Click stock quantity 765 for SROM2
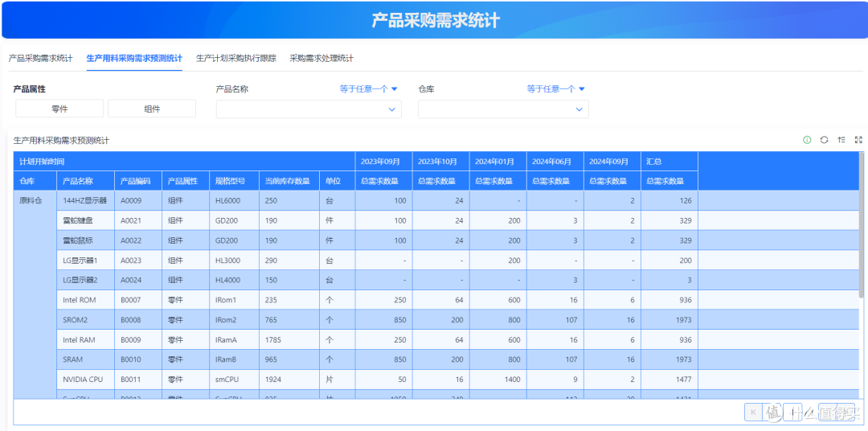Image resolution: width=868 pixels, height=431 pixels. (289, 320)
